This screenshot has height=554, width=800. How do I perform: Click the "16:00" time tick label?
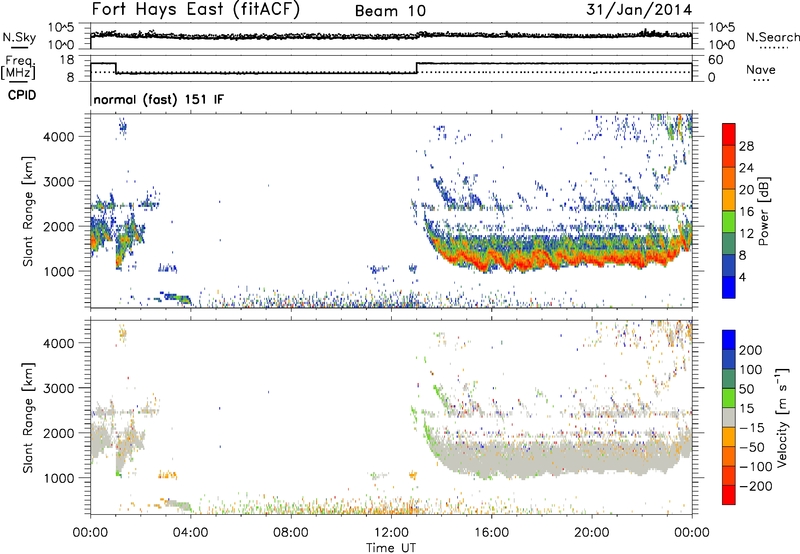pos(491,533)
